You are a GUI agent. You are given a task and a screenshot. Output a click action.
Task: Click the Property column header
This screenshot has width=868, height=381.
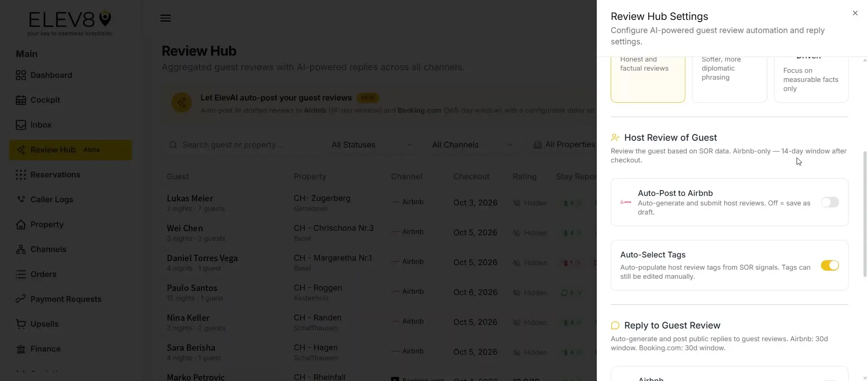[310, 176]
